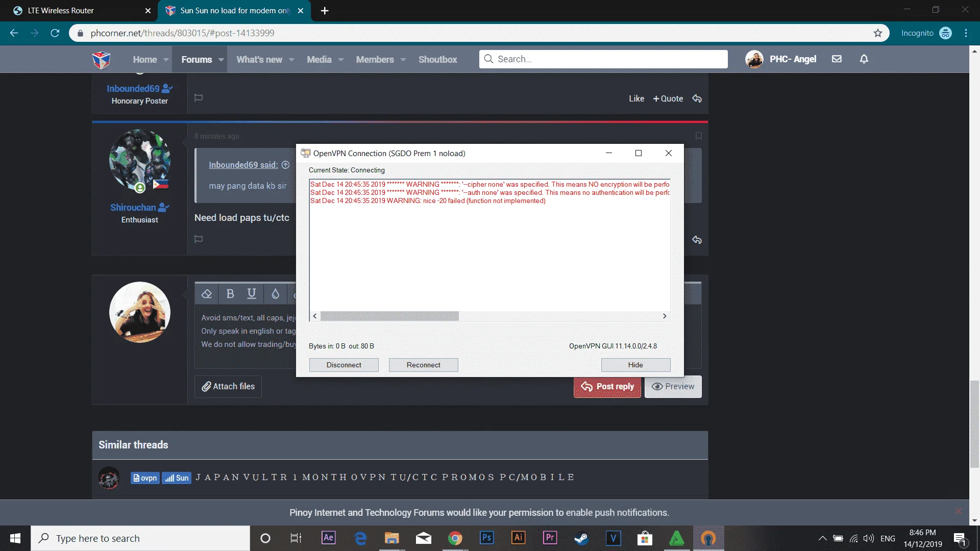Open the inbox envelope icon
The height and width of the screenshot is (551, 980).
837,59
